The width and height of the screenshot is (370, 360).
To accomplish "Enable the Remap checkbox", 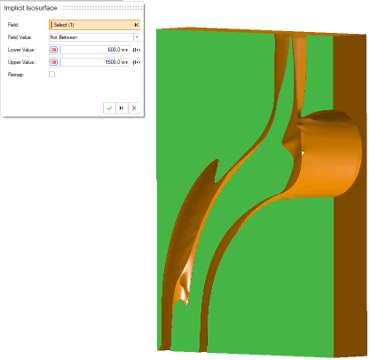I will 52,75.
